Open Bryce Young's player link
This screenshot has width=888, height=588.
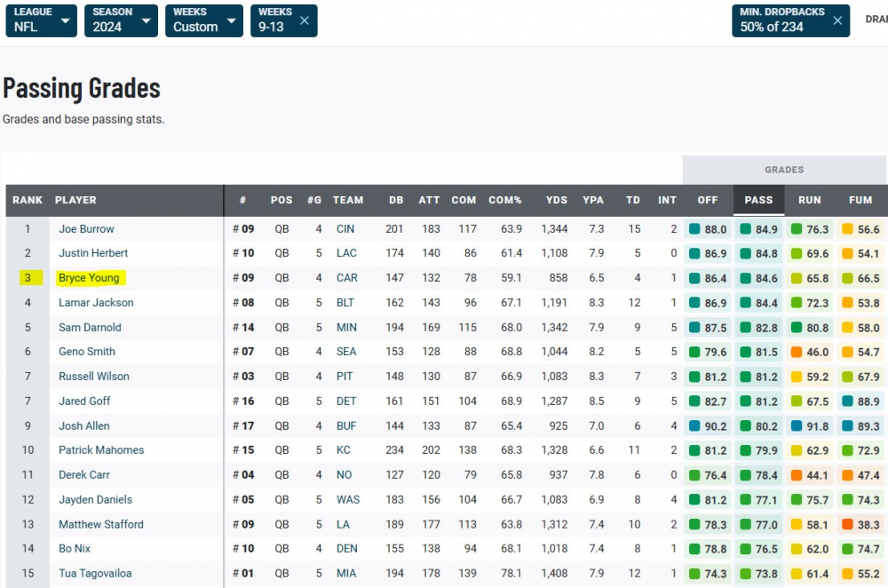click(x=89, y=278)
